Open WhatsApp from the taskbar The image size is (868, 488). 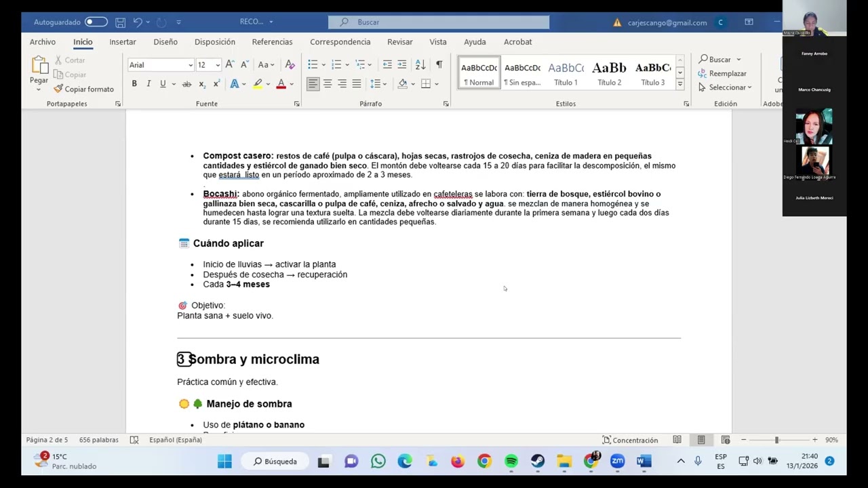coord(378,462)
